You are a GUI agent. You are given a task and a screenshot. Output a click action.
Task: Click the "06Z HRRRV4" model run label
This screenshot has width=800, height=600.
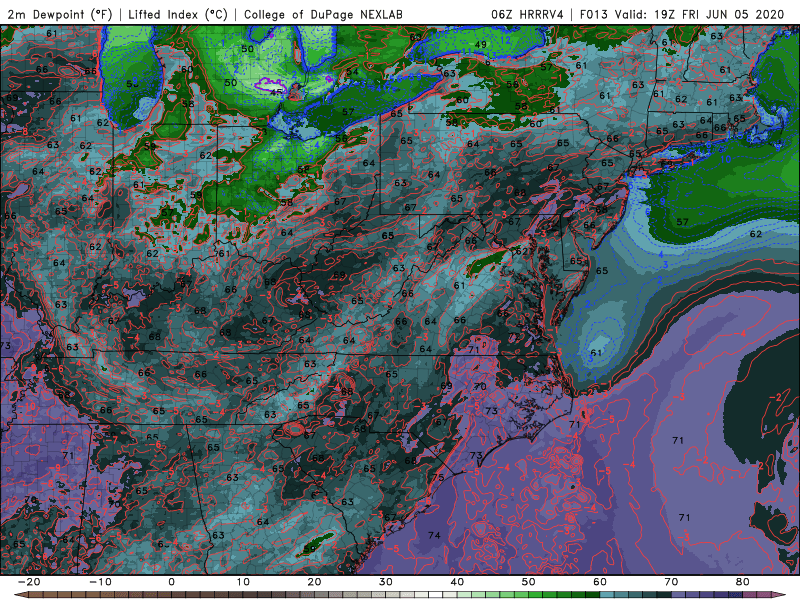pos(527,14)
